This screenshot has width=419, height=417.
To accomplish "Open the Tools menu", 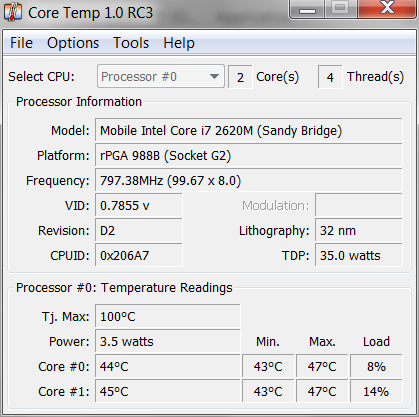I will point(131,43).
